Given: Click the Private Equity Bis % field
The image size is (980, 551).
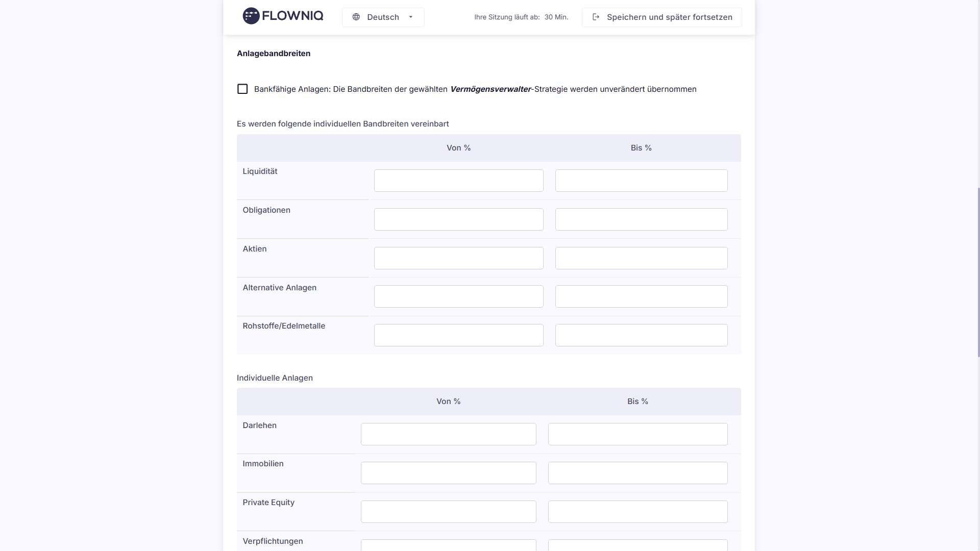Looking at the screenshot, I should click(638, 512).
